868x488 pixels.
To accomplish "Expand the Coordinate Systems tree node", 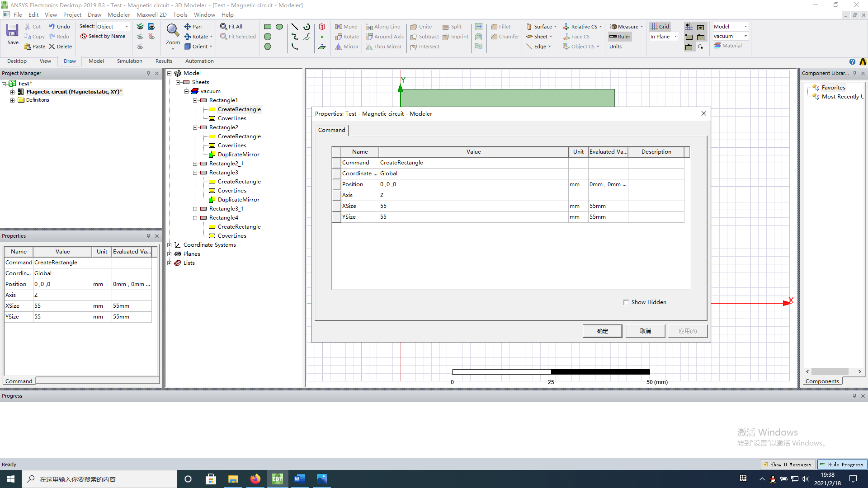I will click(170, 244).
